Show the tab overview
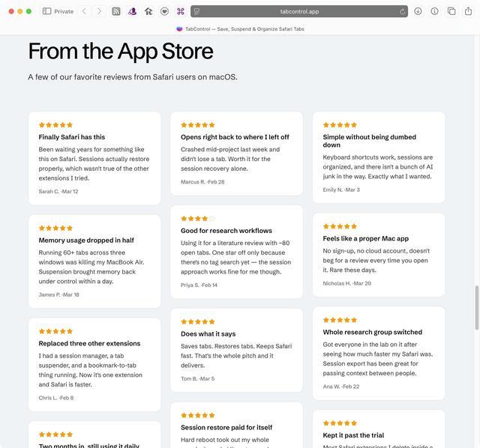The height and width of the screenshot is (448, 480). coord(451,11)
